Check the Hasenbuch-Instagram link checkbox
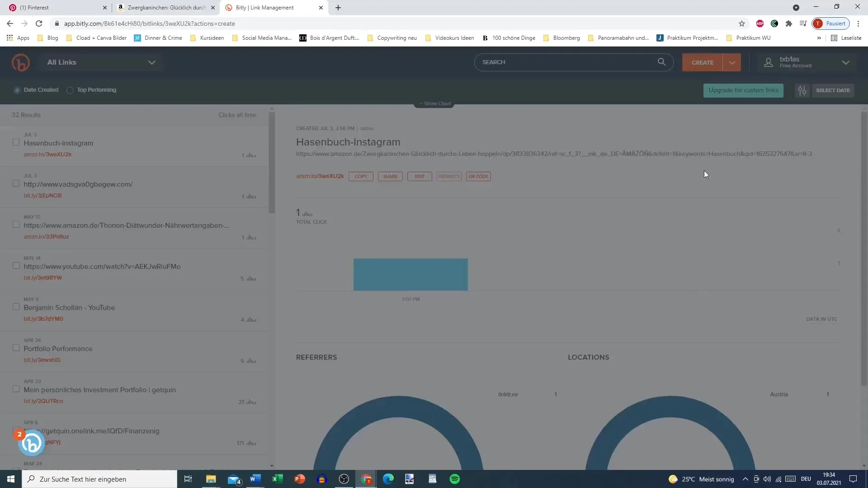Screen dimensions: 868x488 click(x=16, y=142)
